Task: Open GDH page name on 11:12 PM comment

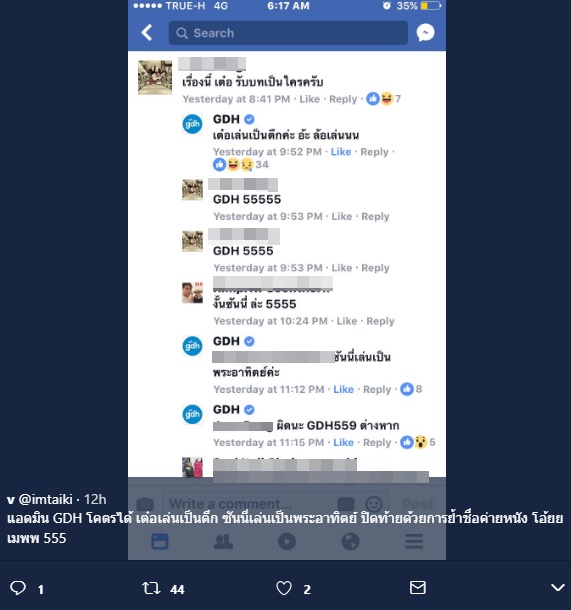Action: click(x=226, y=341)
